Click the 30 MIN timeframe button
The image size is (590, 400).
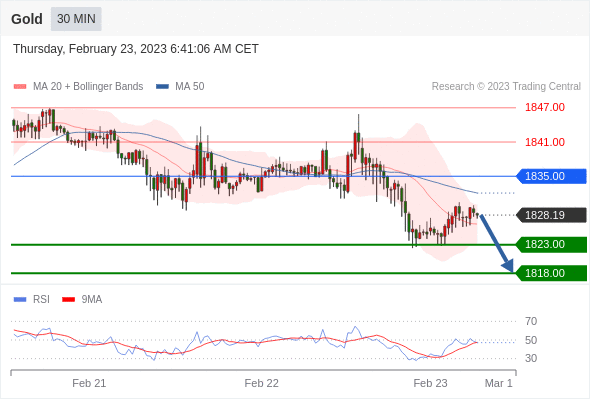coord(76,19)
